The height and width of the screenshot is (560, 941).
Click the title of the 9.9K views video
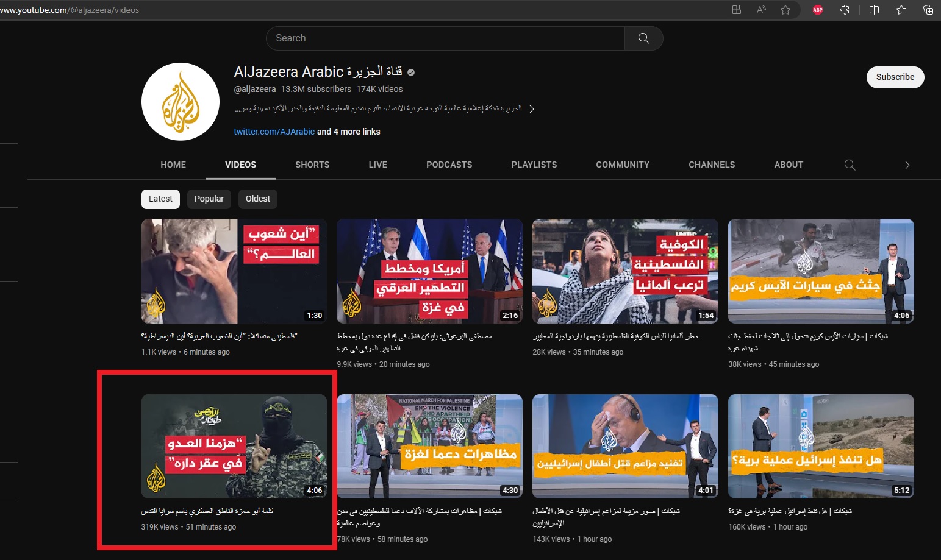415,342
